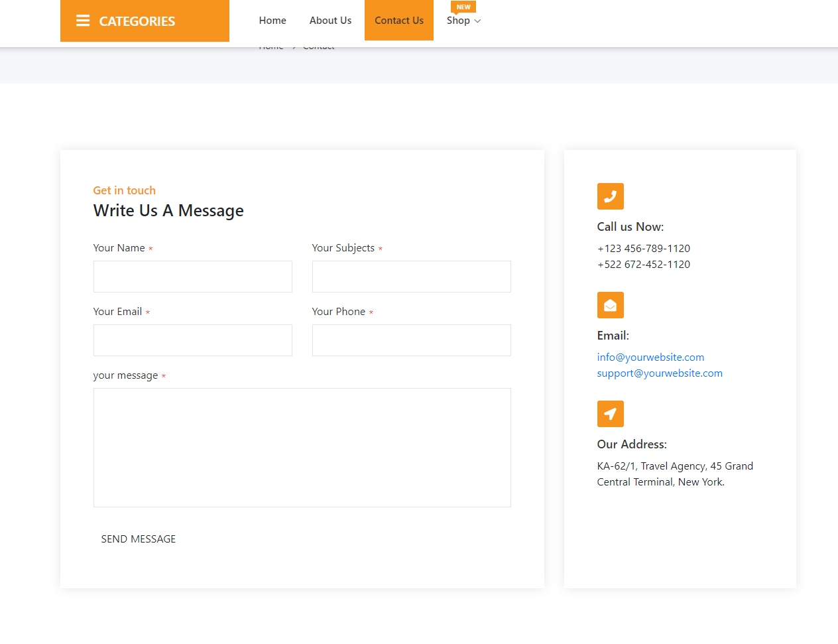838x644 pixels.
Task: Call the +123 456-789-1120 number
Action: click(643, 248)
